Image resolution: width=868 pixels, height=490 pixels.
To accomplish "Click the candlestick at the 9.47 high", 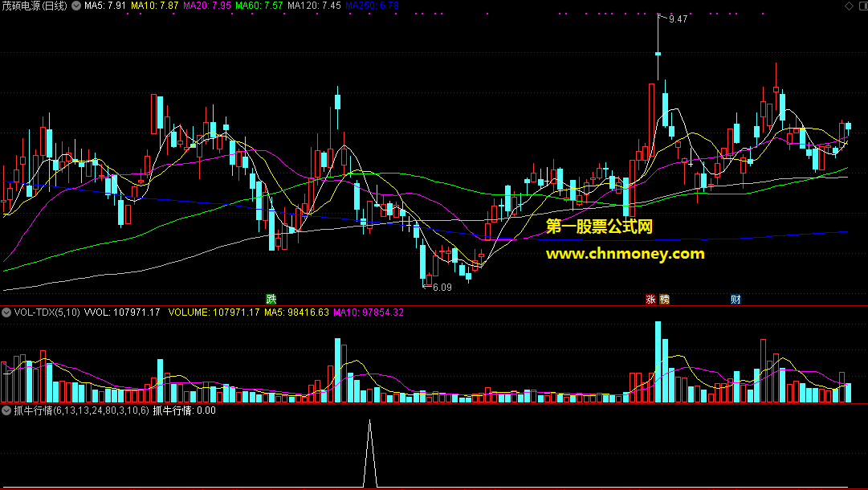I will click(x=658, y=49).
